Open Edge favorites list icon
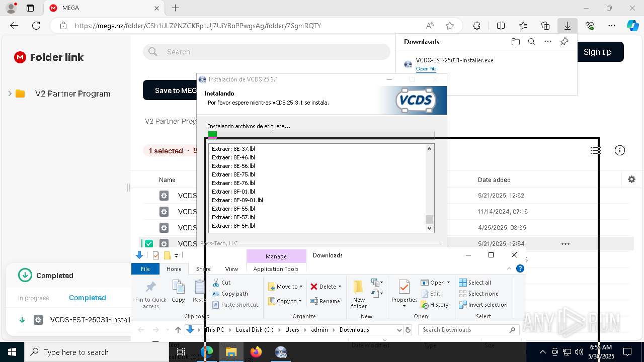644x362 pixels. (x=523, y=26)
